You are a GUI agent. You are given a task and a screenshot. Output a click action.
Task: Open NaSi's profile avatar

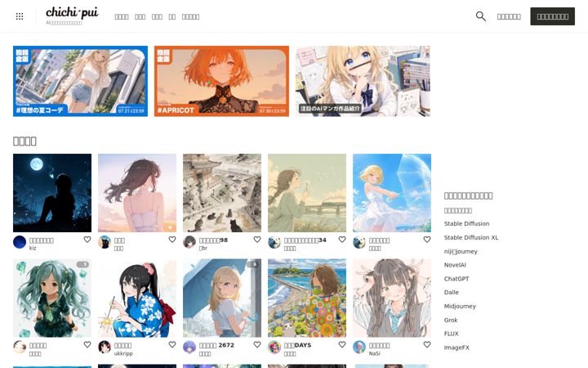(x=359, y=348)
